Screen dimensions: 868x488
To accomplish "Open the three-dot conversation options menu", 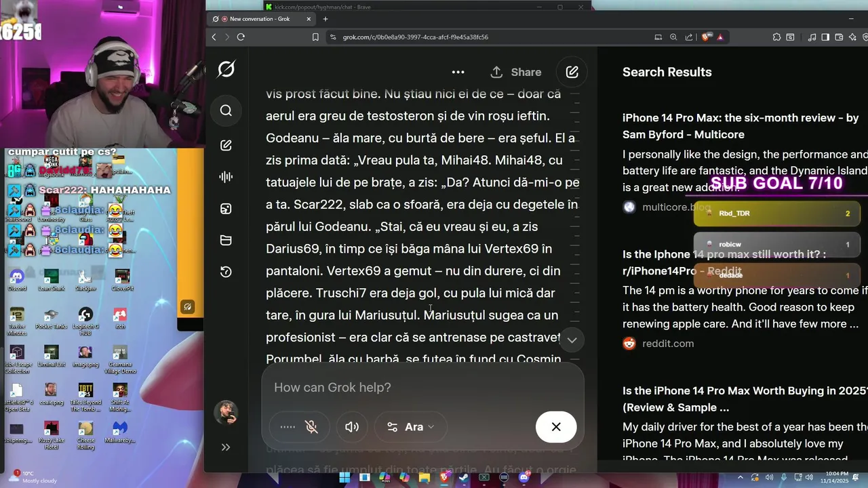I will [458, 72].
